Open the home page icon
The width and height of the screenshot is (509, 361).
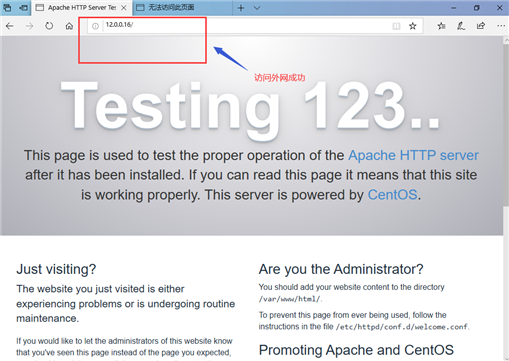(x=69, y=26)
